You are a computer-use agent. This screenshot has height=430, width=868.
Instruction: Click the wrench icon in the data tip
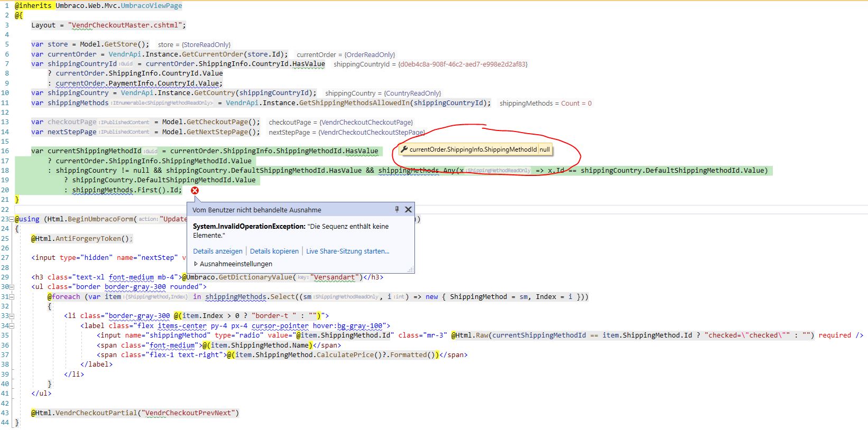tap(404, 149)
